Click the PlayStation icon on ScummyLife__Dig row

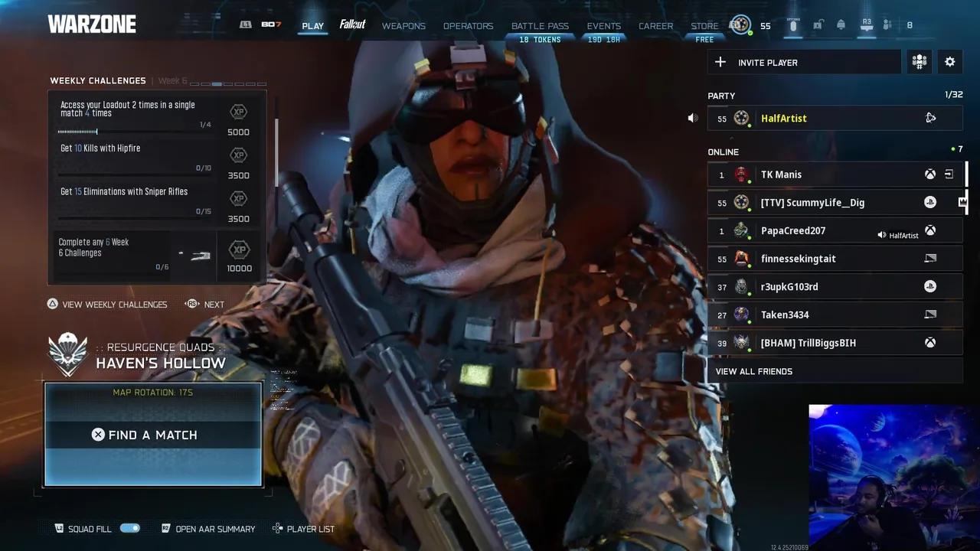click(930, 202)
